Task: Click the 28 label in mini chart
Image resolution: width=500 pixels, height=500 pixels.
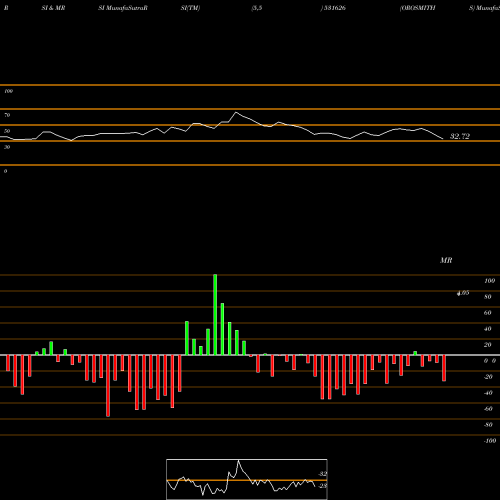Action: coord(323,486)
